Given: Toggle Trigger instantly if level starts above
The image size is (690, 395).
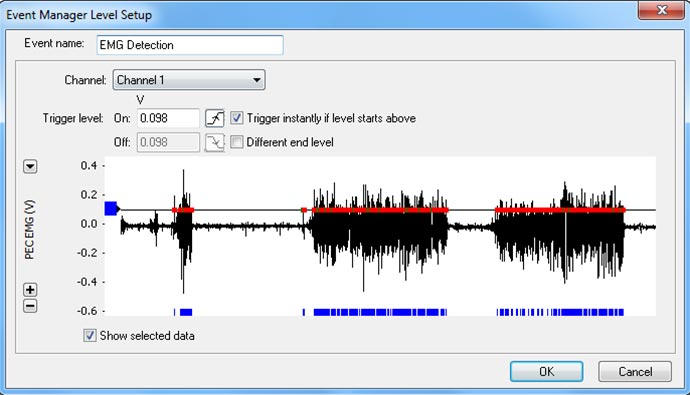Looking at the screenshot, I should pos(237,118).
